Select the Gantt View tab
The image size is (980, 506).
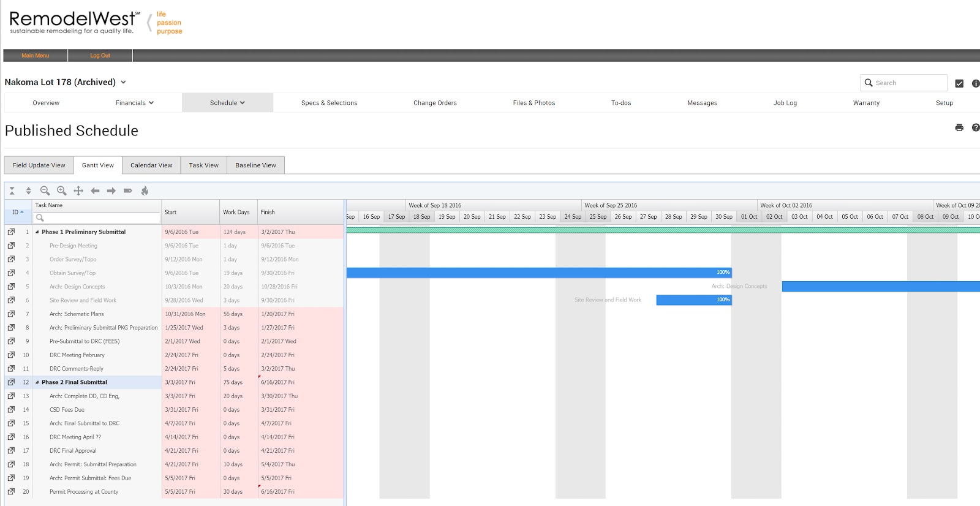click(98, 165)
